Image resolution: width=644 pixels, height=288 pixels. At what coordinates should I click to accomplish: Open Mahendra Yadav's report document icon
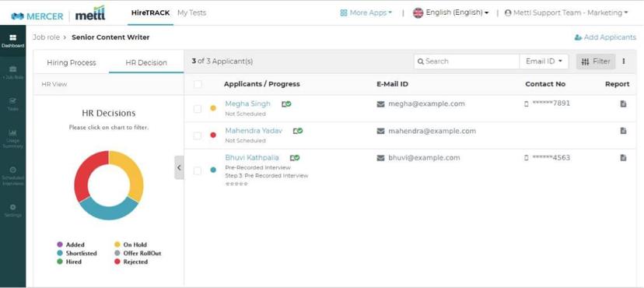click(623, 131)
